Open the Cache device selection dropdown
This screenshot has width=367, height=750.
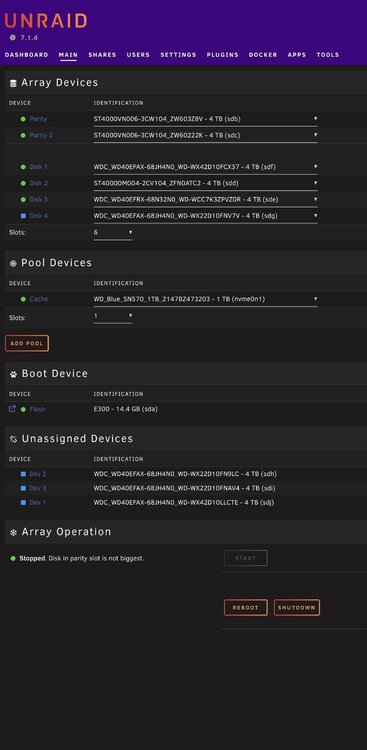(x=205, y=299)
